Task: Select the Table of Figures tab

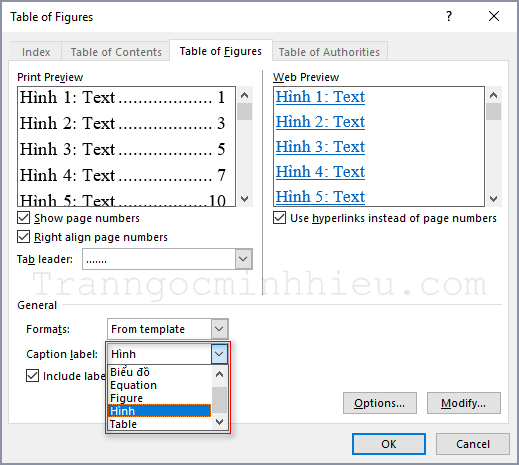Action: 221,51
